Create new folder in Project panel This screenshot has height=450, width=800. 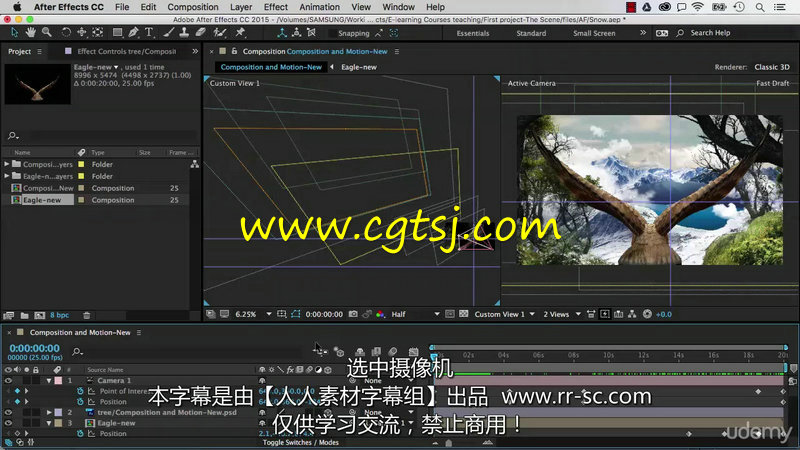[x=24, y=315]
